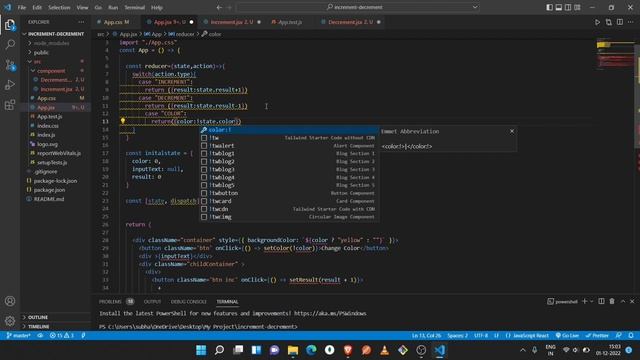Toggle Secondary Side Bar layout icon
Screen dimensions: 640x360
coord(568,7)
